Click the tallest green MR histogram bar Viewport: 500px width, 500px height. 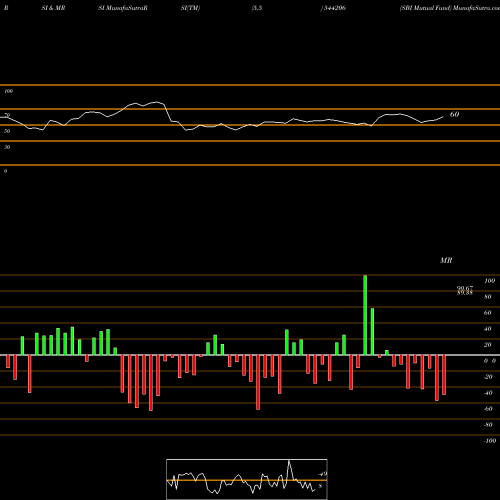[365, 315]
